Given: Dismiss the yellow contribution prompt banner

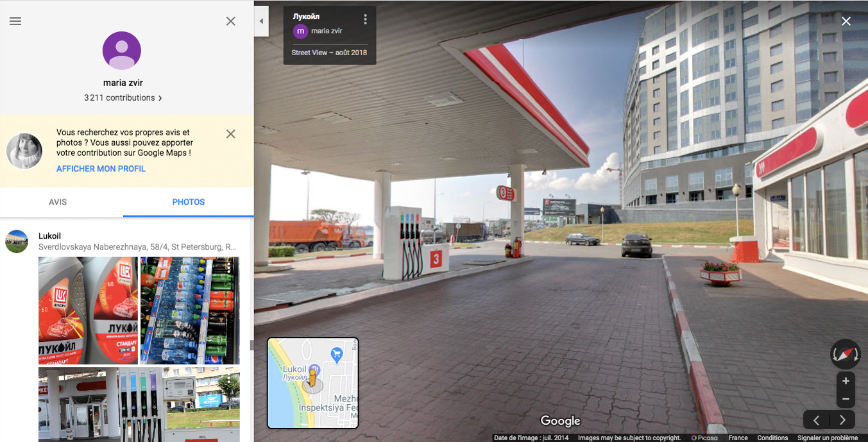Looking at the screenshot, I should 231,134.
